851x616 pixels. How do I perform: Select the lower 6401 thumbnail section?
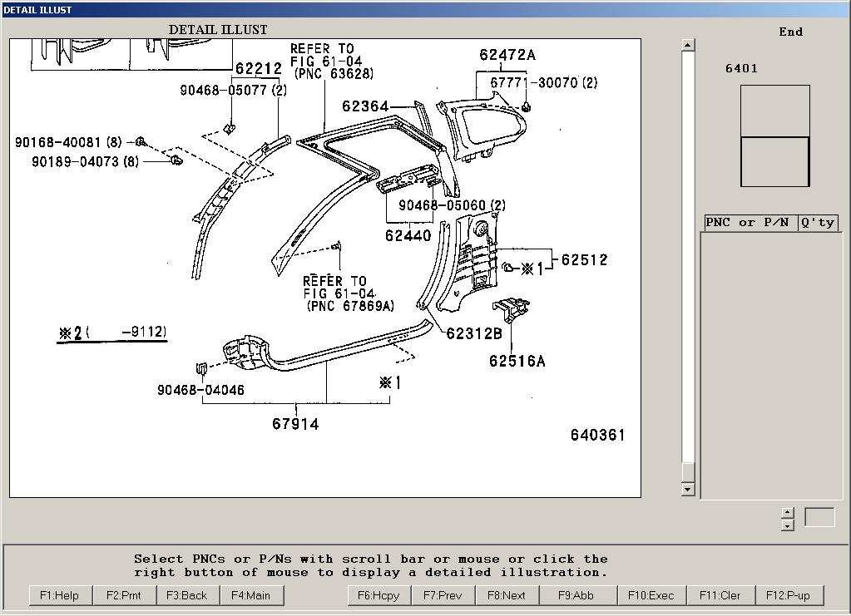[774, 162]
